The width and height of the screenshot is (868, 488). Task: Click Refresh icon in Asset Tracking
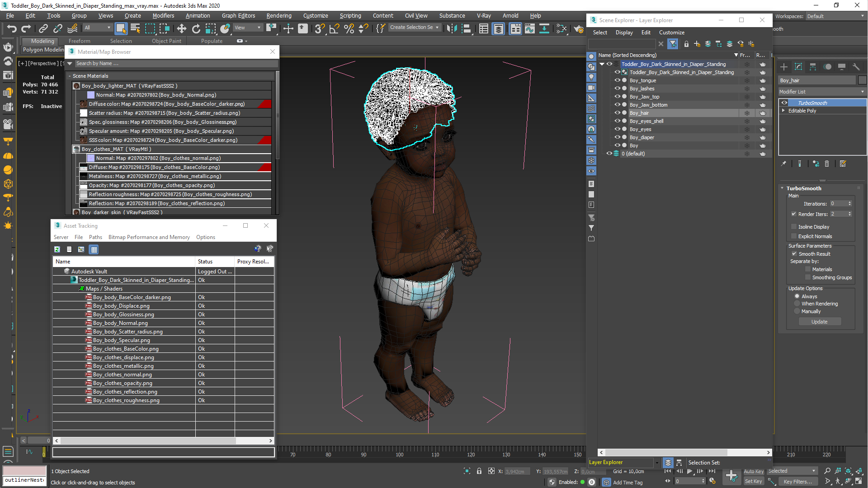[57, 249]
